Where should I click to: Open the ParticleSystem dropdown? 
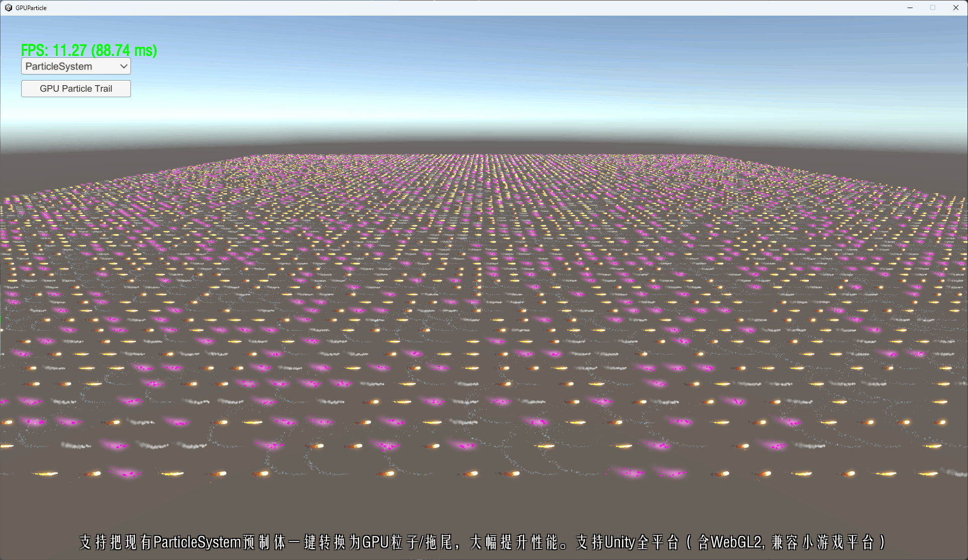pos(76,66)
